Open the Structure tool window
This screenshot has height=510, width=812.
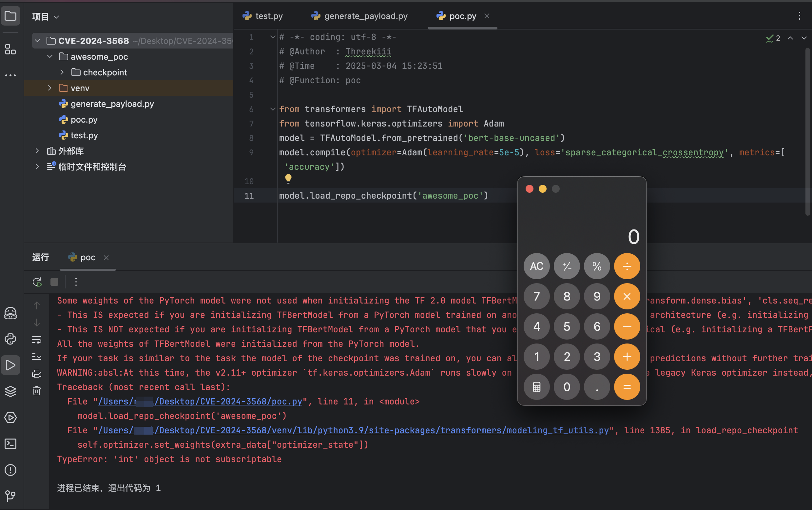pos(10,49)
